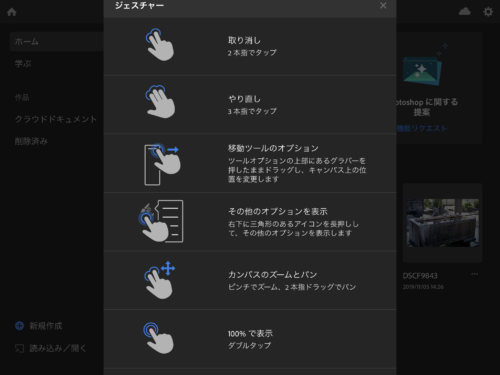Click the canvas zoom and pan icon
The width and height of the screenshot is (500, 375).
point(159,280)
